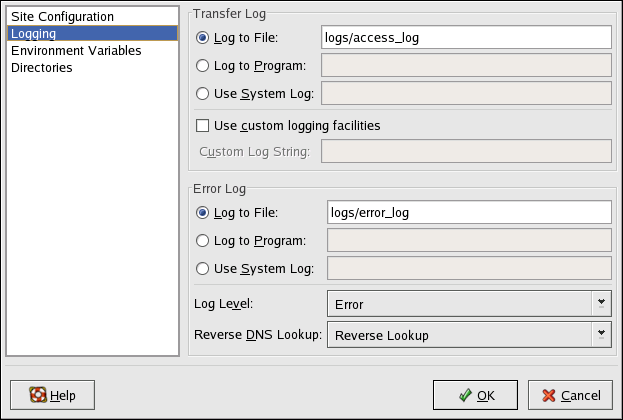This screenshot has height=420, width=623.
Task: Open the Directories section
Action: coord(41,68)
